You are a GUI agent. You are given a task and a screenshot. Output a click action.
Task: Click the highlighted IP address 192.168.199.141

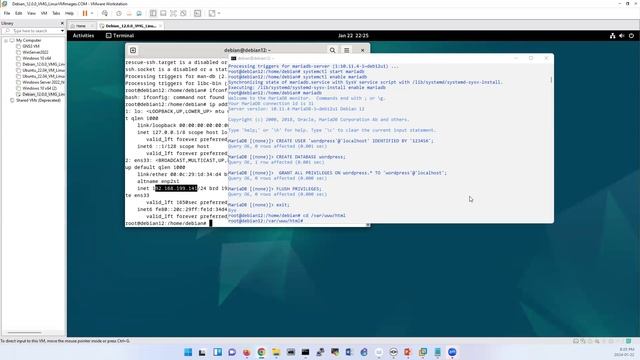[176, 188]
